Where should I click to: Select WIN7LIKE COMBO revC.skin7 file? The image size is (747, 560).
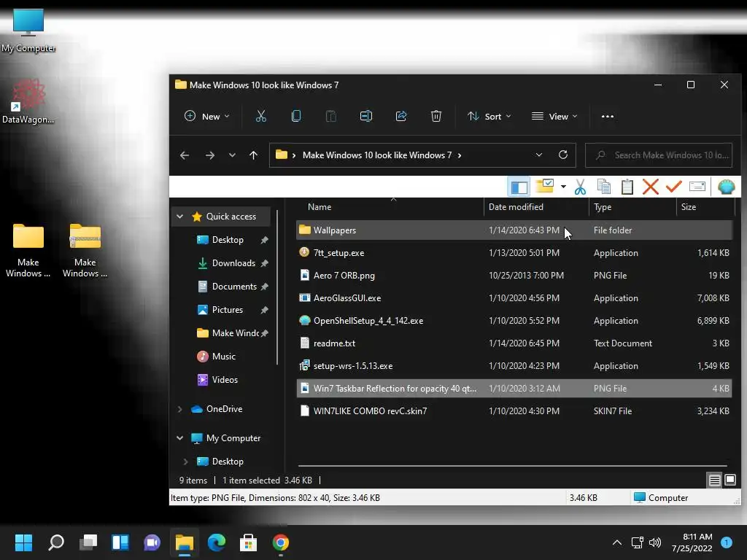coord(514,411)
